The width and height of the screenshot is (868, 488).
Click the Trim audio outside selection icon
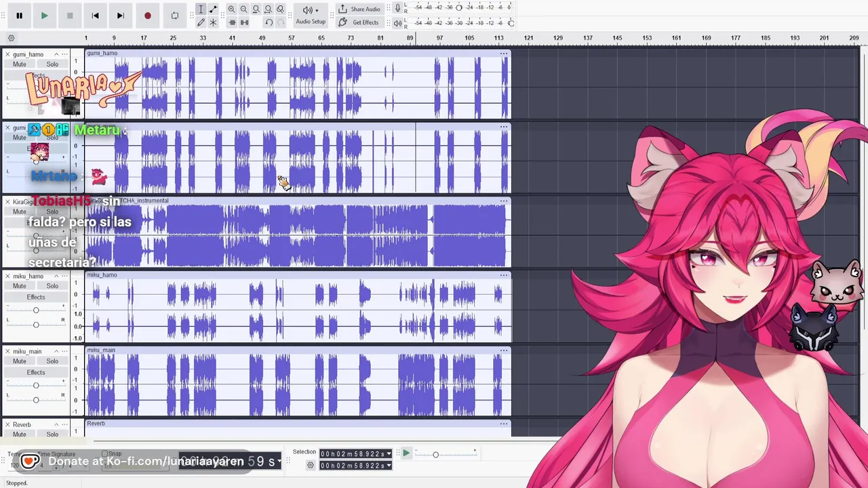coord(232,22)
